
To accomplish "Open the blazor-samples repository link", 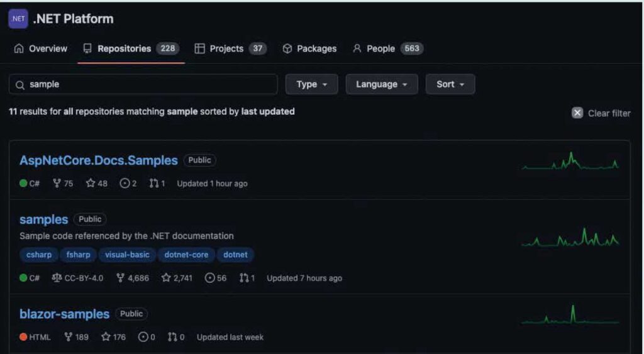I will pos(64,314).
